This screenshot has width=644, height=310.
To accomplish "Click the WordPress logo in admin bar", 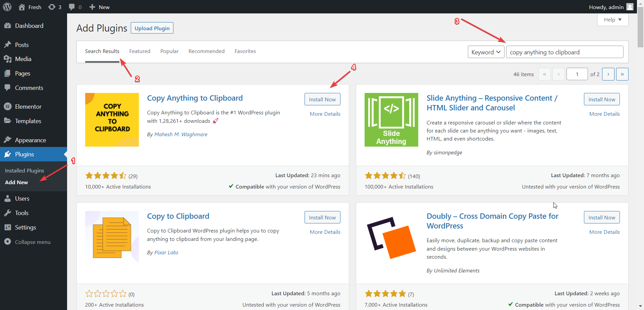I will point(7,7).
